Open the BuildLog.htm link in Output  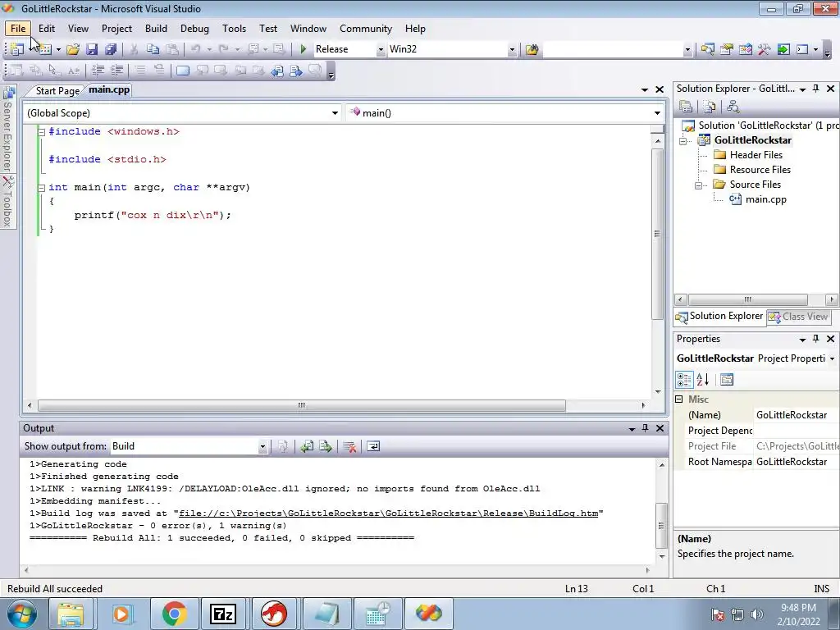click(388, 514)
